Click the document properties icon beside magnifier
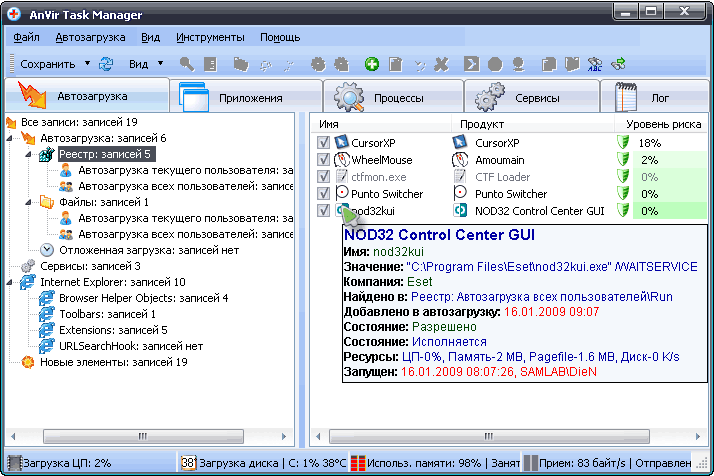The height and width of the screenshot is (476, 714). (x=210, y=64)
